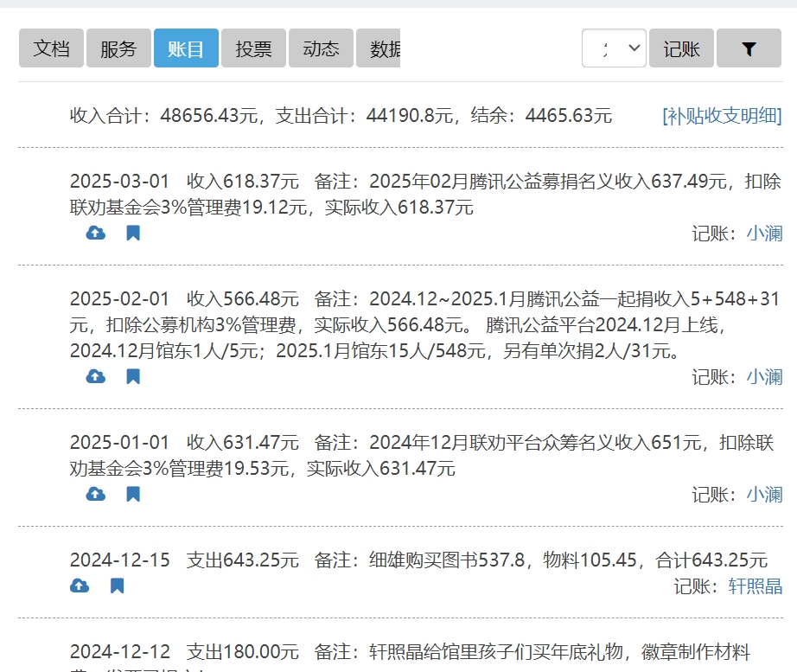Go to the 投票 tab
Viewport: 797px width, 672px height.
253,48
